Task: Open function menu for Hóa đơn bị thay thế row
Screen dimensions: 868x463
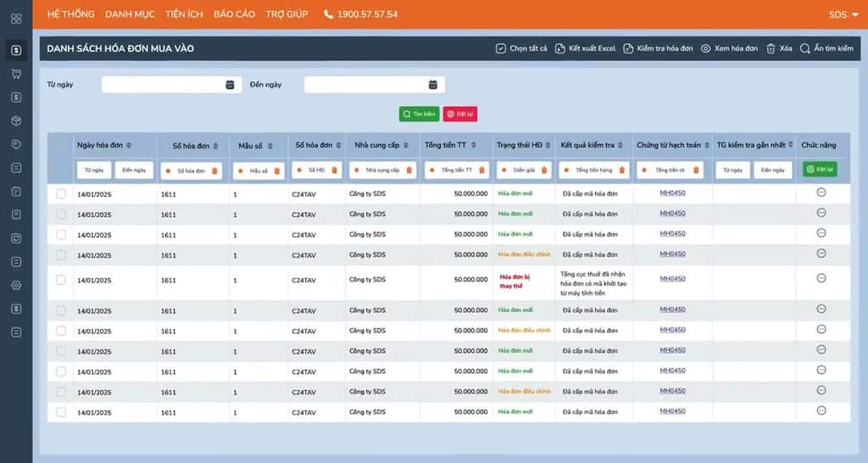Action: [821, 278]
